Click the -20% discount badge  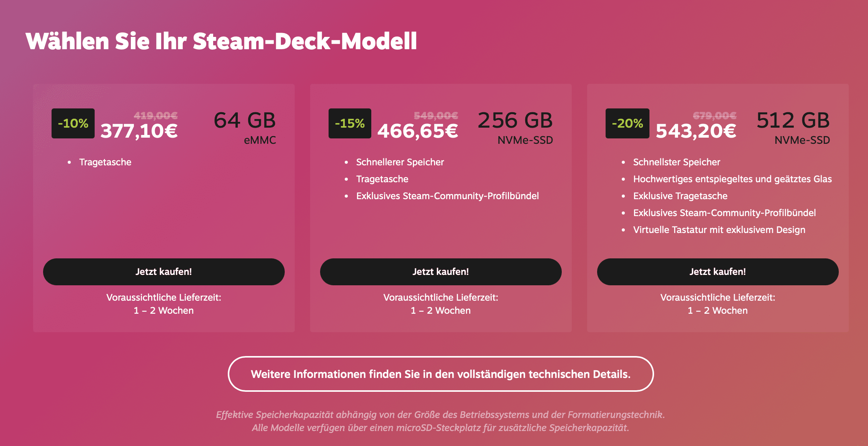click(627, 123)
